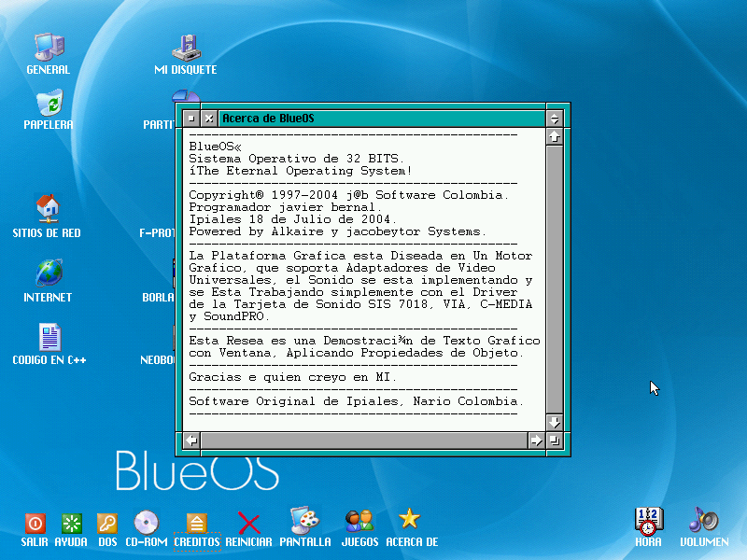Click the text 'Sistema Operativo de 32 BITS.'
This screenshot has height=560, width=747.
coord(296,159)
